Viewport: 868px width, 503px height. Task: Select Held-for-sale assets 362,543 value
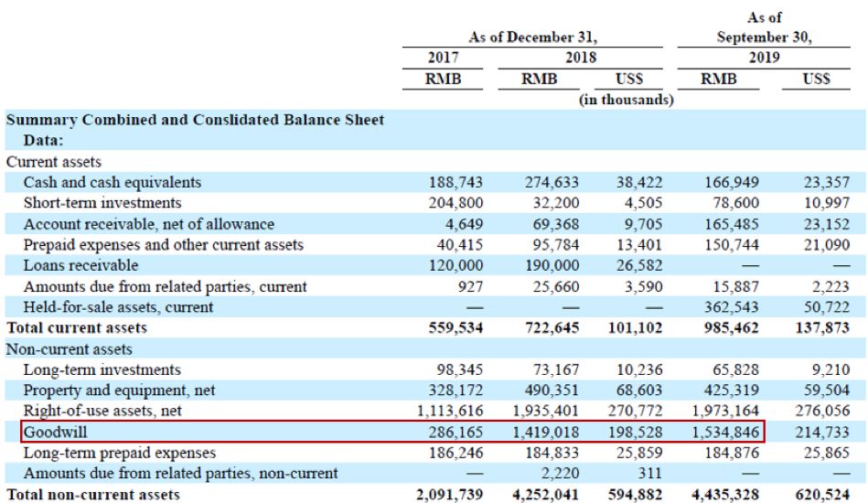click(x=732, y=307)
